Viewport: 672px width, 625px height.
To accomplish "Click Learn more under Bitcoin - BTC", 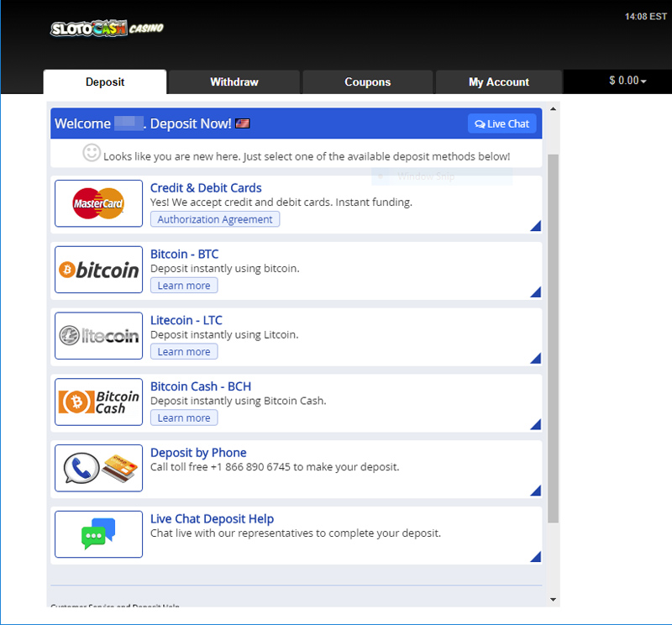I will tap(184, 286).
